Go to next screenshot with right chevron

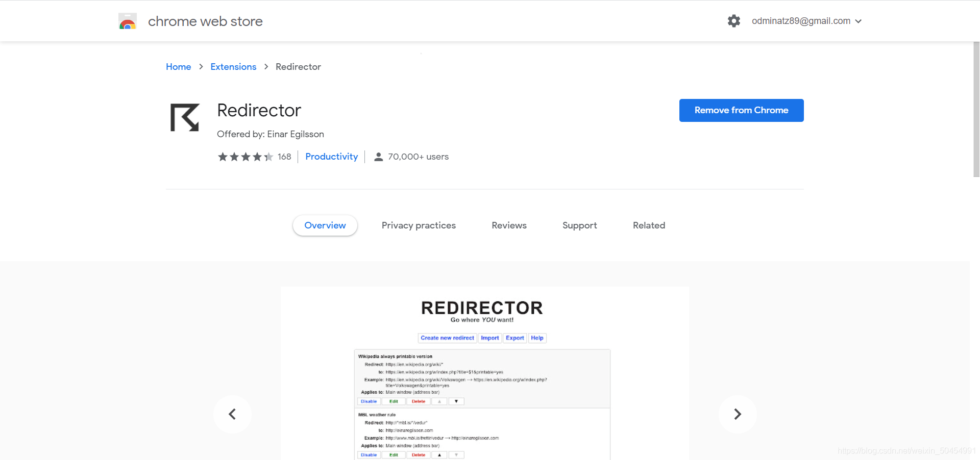tap(738, 414)
